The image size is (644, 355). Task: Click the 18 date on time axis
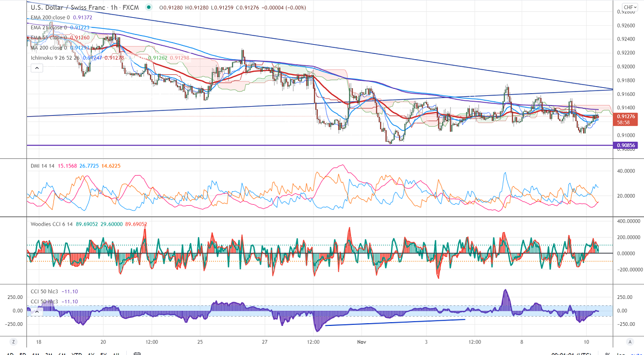(x=39, y=342)
